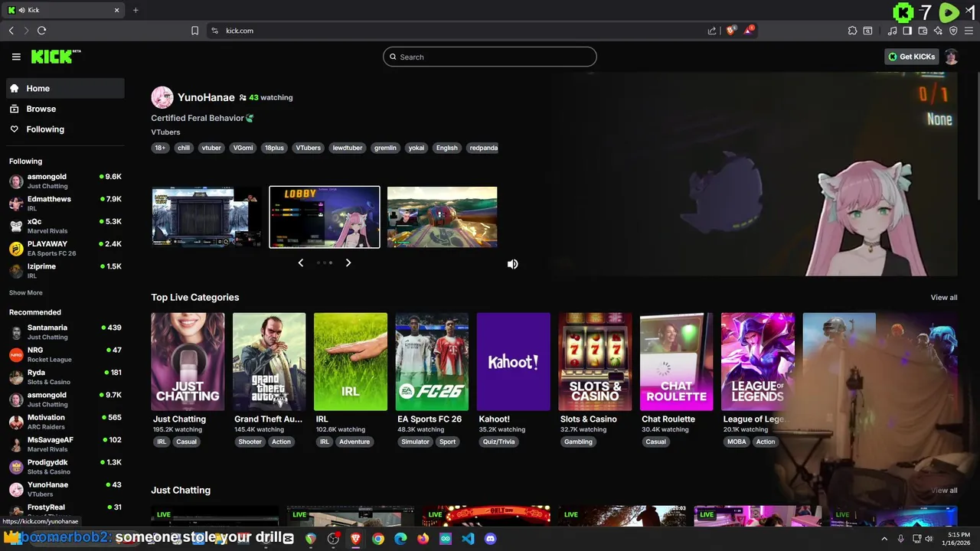Click the bookmark icon in address bar
This screenshot has height=551, width=980.
194,31
